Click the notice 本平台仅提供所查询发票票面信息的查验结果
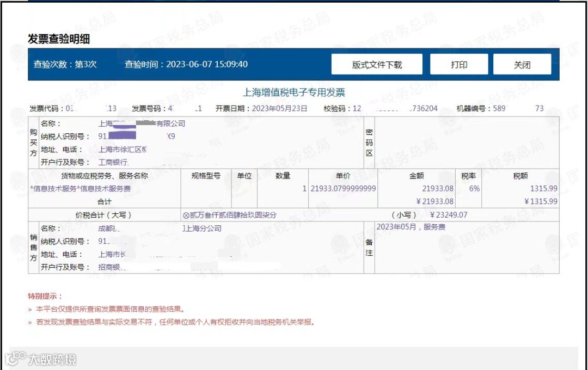The width and height of the screenshot is (588, 370). pos(110,309)
